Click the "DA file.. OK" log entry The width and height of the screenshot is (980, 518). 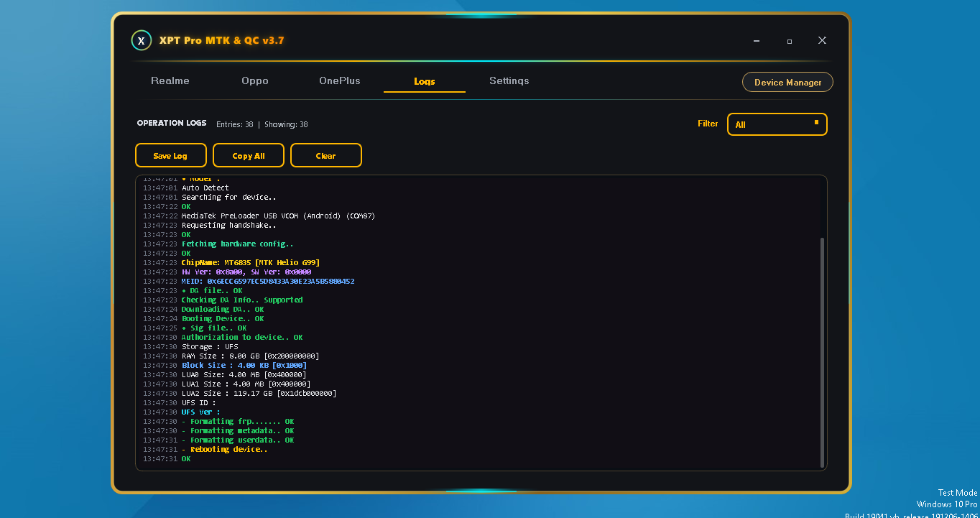tap(212, 291)
